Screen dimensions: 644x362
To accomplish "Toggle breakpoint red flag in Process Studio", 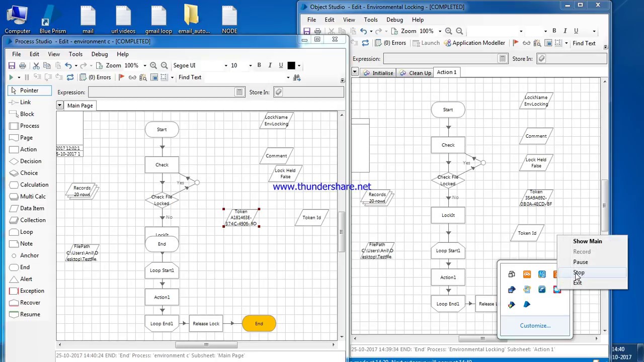I will click(121, 77).
